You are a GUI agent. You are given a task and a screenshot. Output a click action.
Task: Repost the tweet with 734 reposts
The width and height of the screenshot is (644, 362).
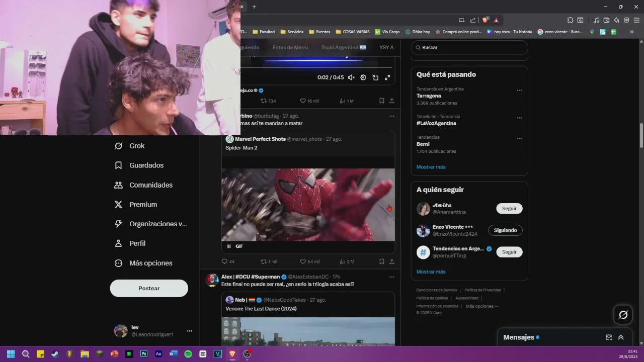(268, 101)
